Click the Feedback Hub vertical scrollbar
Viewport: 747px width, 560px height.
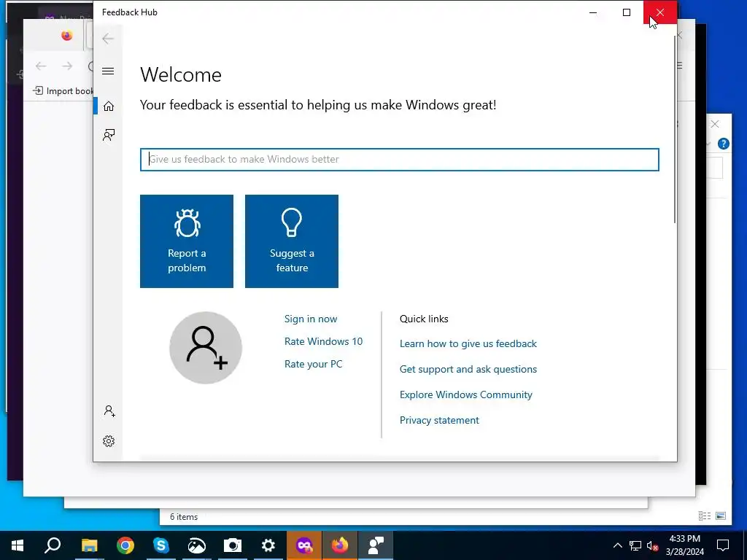pyautogui.click(x=675, y=128)
